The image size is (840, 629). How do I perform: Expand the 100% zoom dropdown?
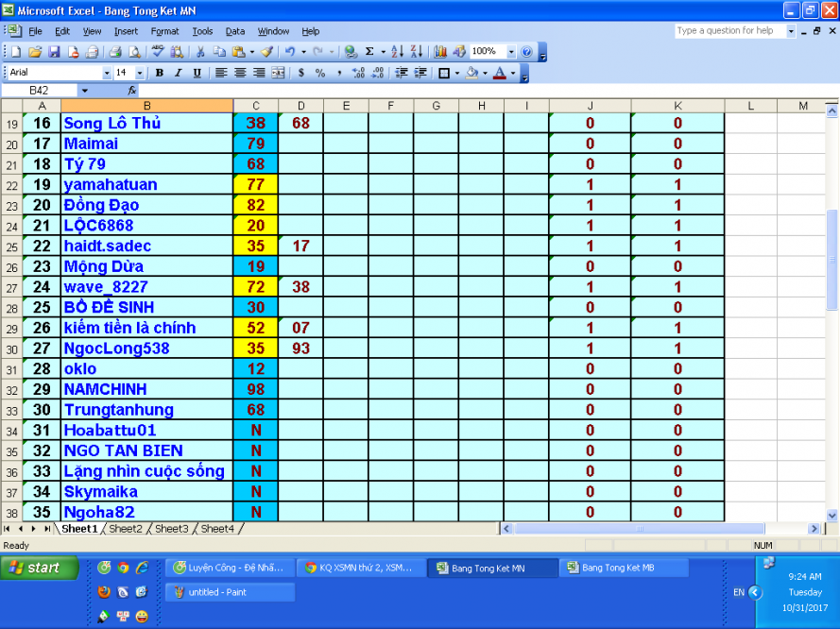pos(512,52)
